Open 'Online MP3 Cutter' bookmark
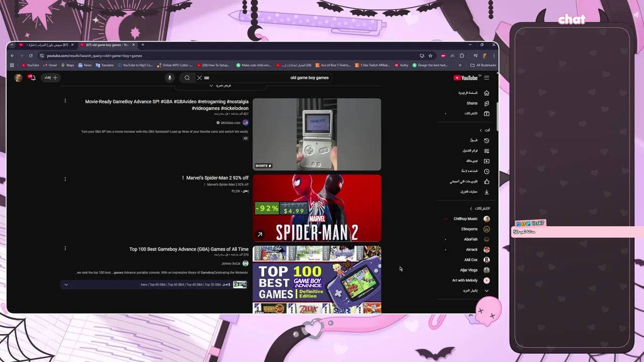 175,65
